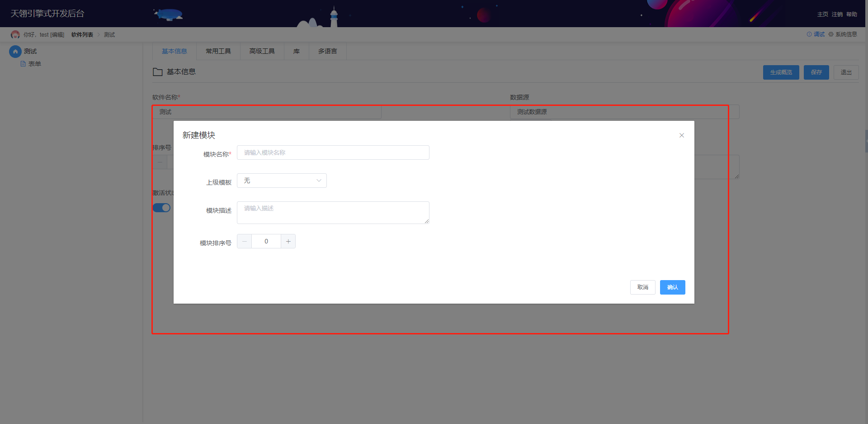The width and height of the screenshot is (868, 424).
Task: Switch to the 常用工具 tab
Action: [218, 51]
